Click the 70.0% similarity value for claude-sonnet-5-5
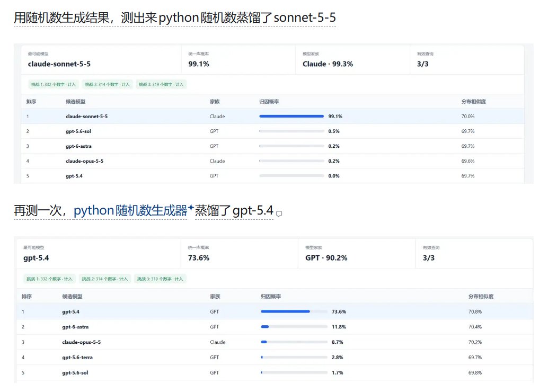The height and width of the screenshot is (392, 548). point(467,117)
